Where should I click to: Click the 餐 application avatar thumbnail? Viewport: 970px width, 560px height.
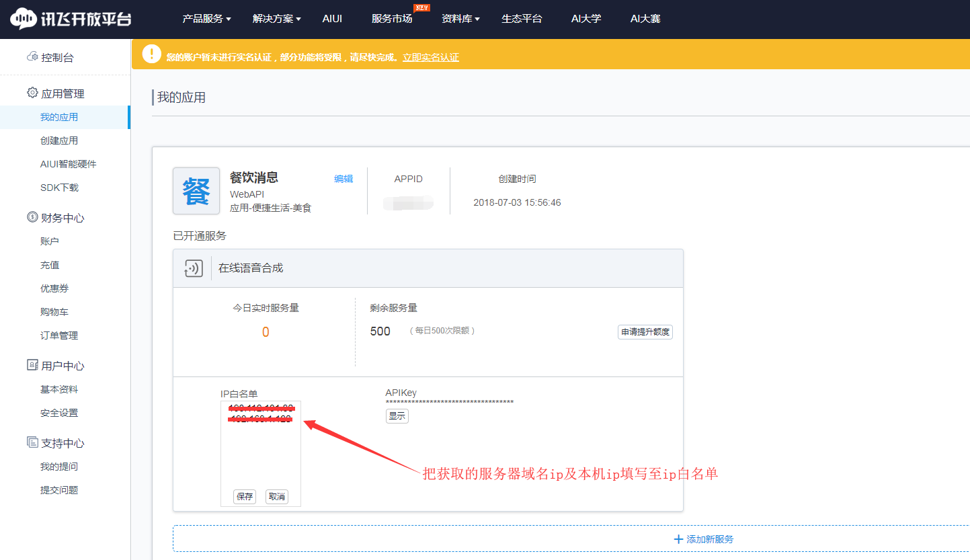coord(196,191)
